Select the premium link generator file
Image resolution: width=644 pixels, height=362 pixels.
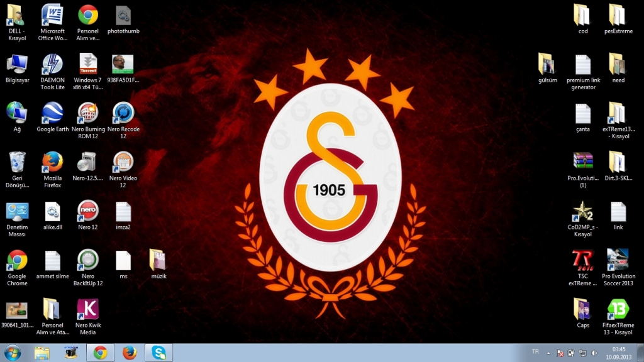click(583, 72)
